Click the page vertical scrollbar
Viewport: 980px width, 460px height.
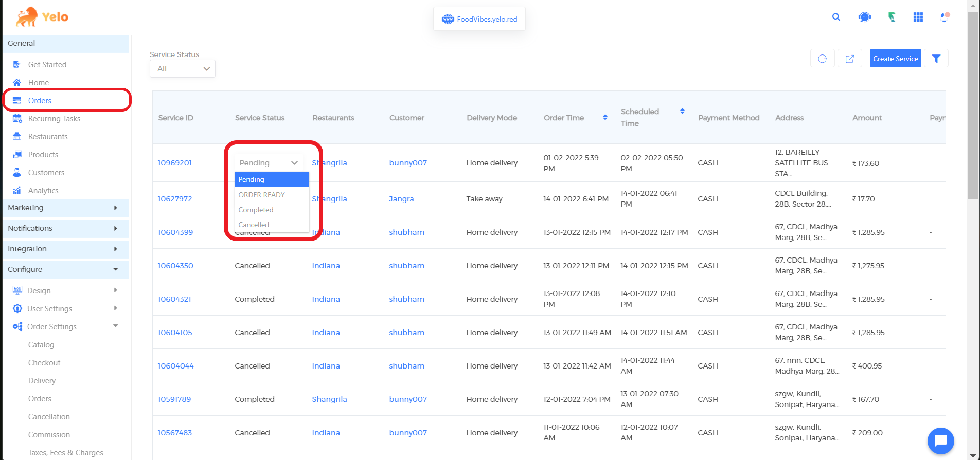point(973,103)
